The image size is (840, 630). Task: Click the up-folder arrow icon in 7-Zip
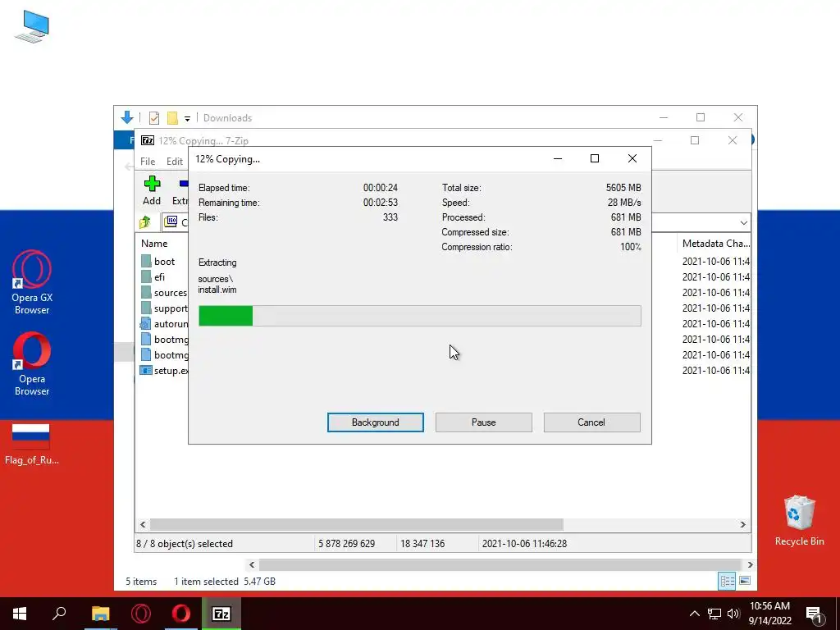(145, 221)
